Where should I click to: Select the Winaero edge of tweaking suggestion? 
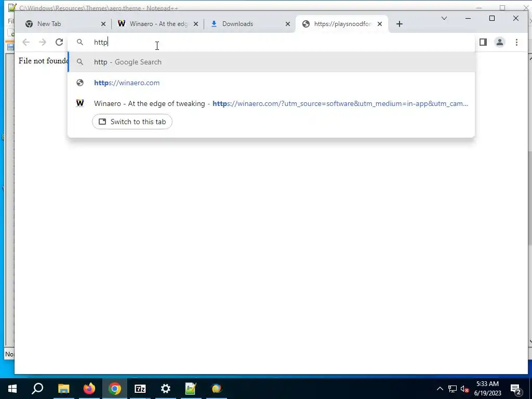click(271, 103)
